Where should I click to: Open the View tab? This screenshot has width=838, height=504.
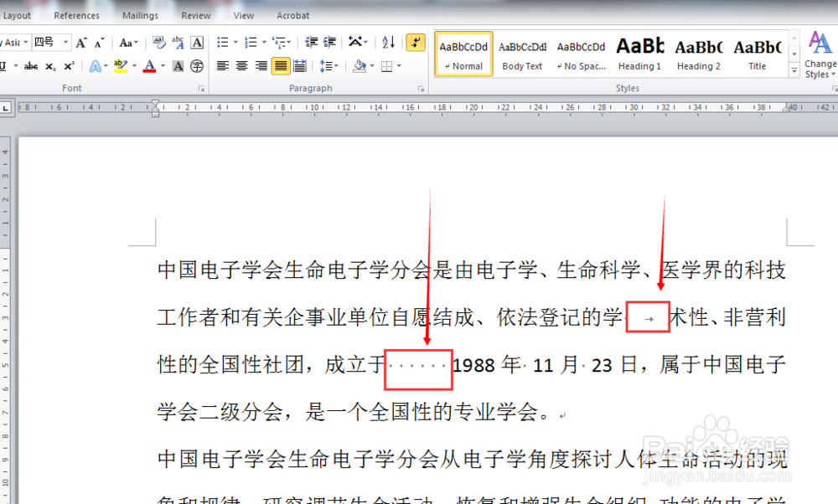243,16
